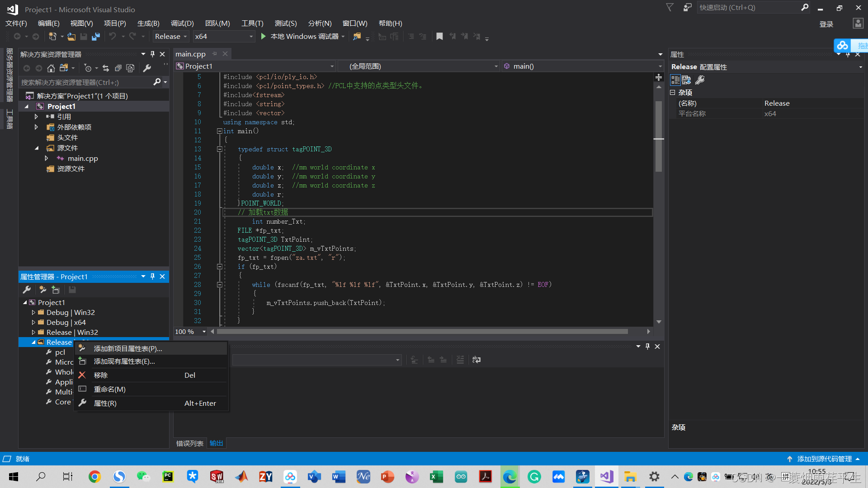The image size is (868, 488).
Task: Open the 生成(B) menu
Action: click(x=148, y=23)
